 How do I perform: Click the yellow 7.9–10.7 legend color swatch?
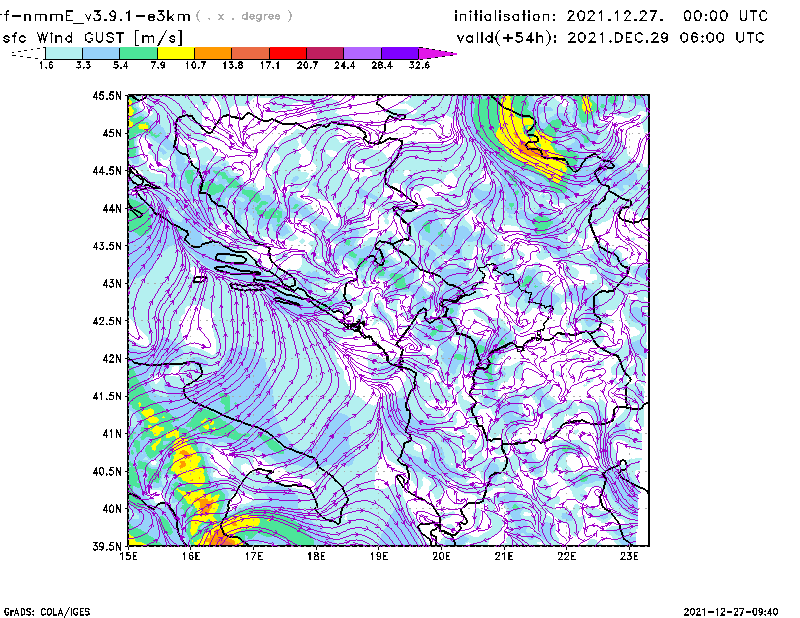click(176, 53)
